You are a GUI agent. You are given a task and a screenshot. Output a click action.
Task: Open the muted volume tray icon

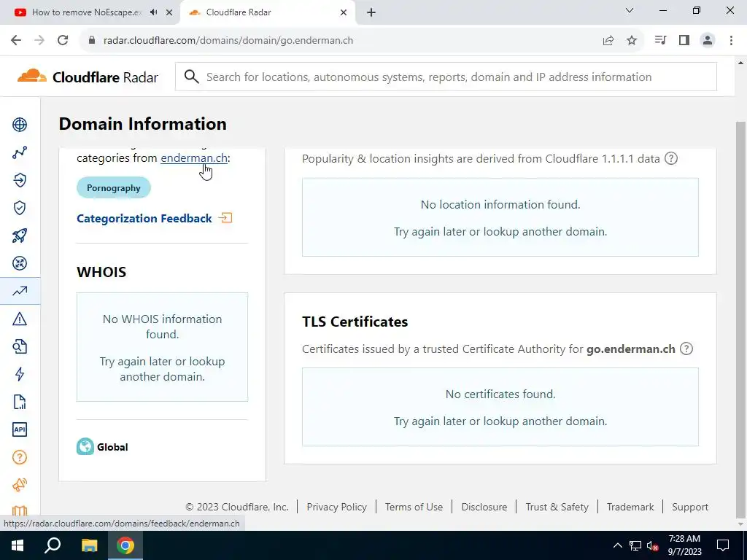(653, 545)
